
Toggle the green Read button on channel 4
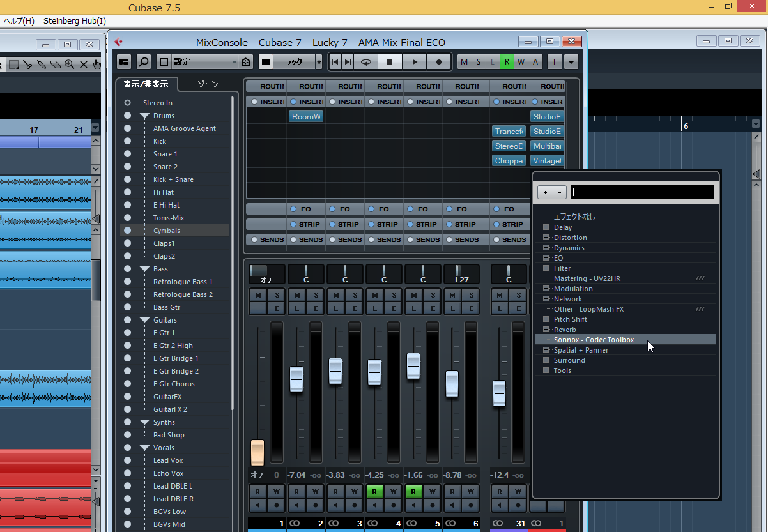[374, 491]
